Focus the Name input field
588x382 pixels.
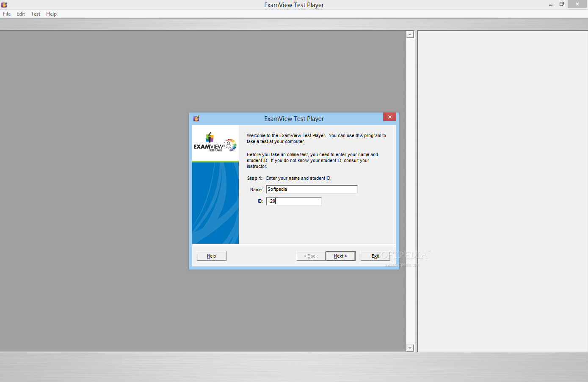312,190
